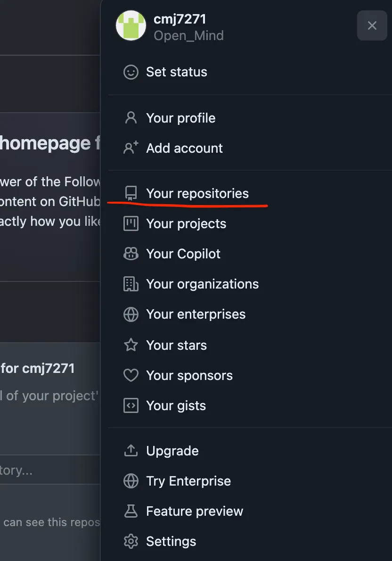Viewport: 392px width, 561px height.
Task: Click the star icon beside Your stars
Action: 131,345
